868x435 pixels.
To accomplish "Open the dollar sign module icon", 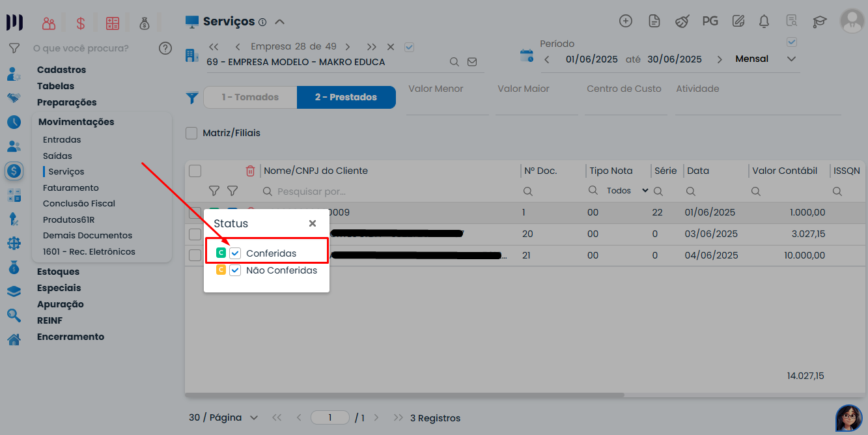I will click(x=81, y=23).
